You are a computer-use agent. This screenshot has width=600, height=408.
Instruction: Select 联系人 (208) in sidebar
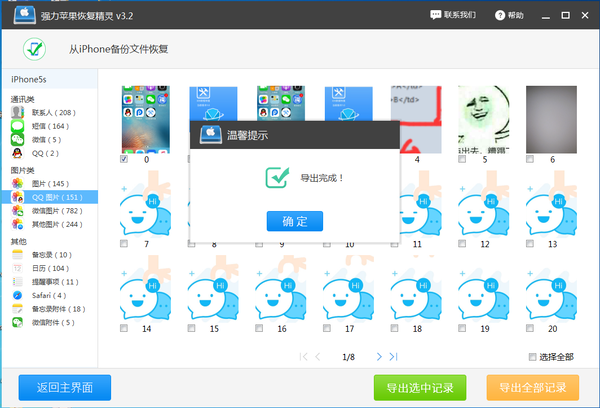point(50,113)
